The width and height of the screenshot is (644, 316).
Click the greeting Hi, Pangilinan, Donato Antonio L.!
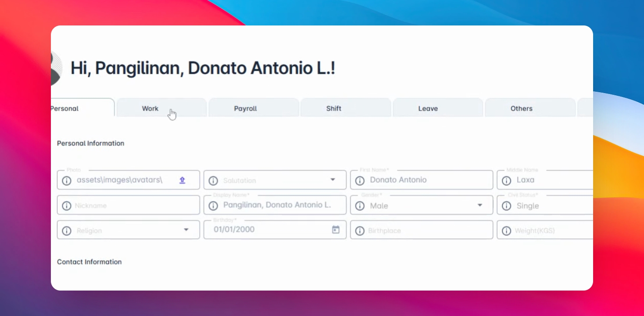coord(203,68)
